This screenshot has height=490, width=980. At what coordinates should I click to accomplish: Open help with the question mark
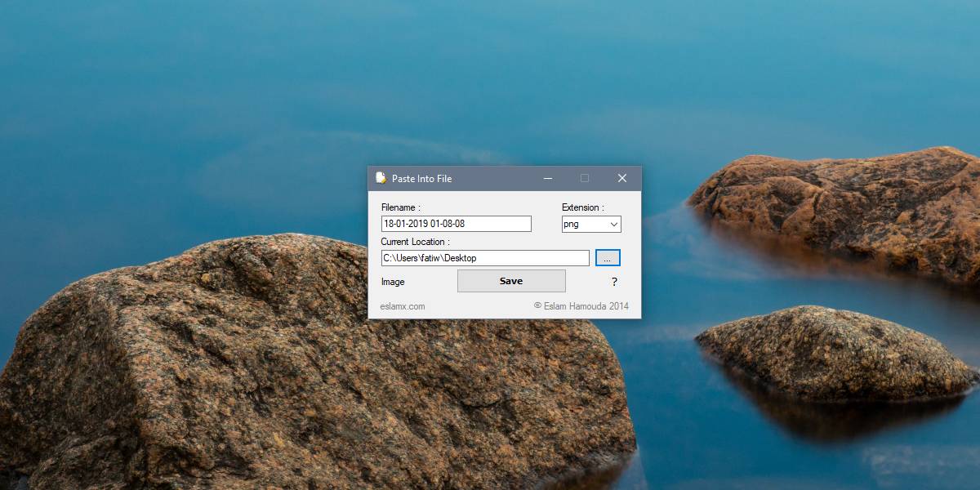pos(614,282)
